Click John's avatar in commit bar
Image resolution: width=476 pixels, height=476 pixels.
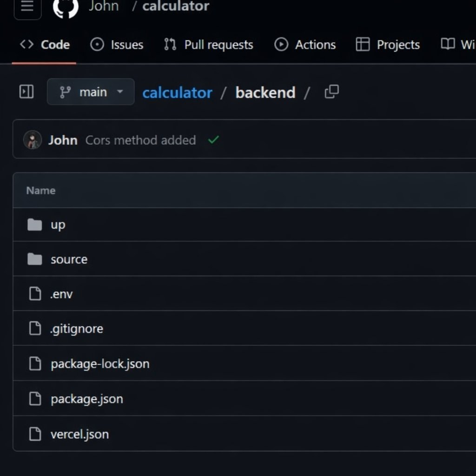[33, 140]
